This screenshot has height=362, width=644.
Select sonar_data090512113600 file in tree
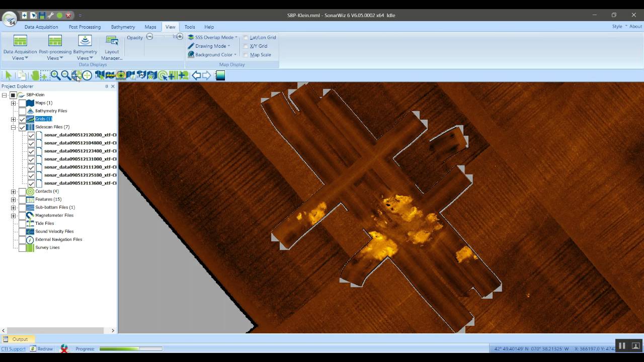80,184
